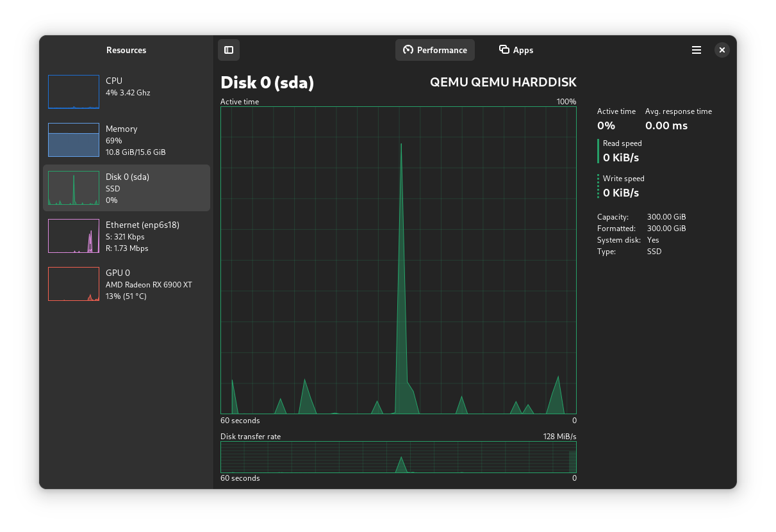Toggle the sidebar panel button
Viewport: 776px width, 532px height.
pyautogui.click(x=229, y=50)
